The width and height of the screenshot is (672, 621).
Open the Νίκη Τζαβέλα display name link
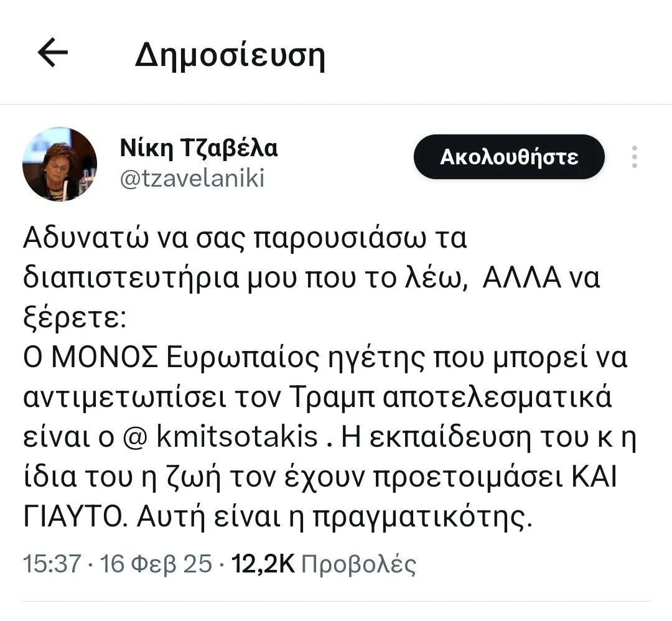click(198, 148)
